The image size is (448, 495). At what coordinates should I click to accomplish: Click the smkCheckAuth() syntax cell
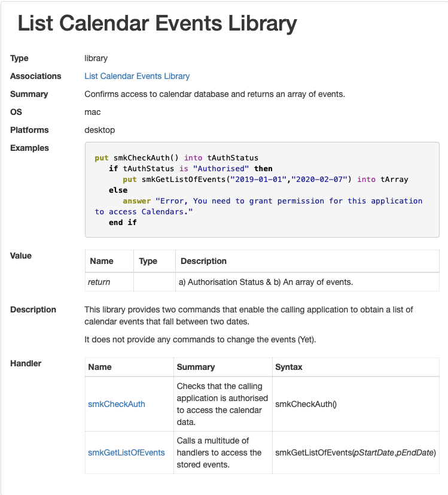click(306, 404)
